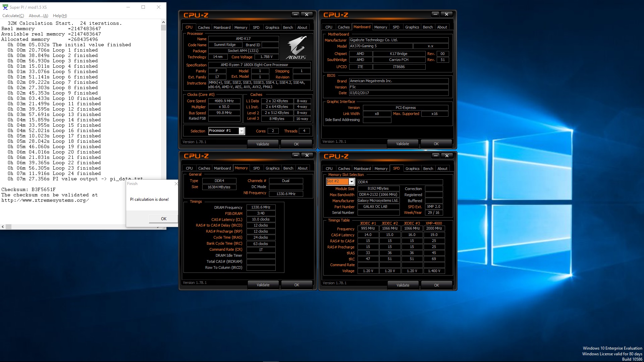Open the About menu in Super PI
Screen dimensions: 644x362
point(38,16)
